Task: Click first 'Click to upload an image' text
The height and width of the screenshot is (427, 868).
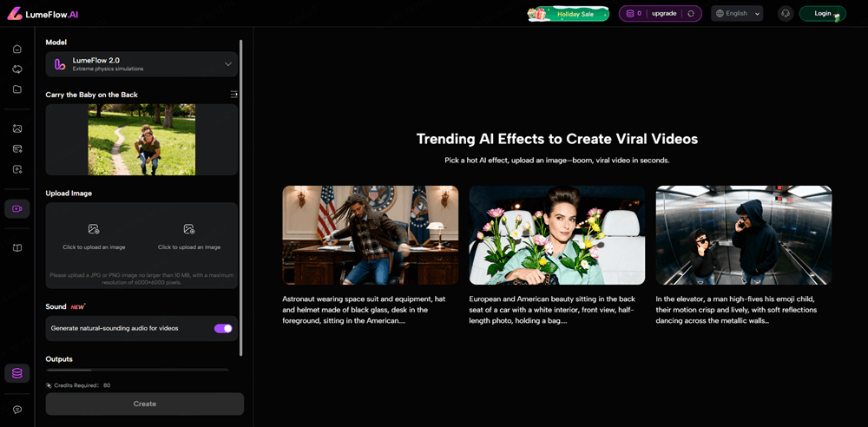Action: pos(94,247)
